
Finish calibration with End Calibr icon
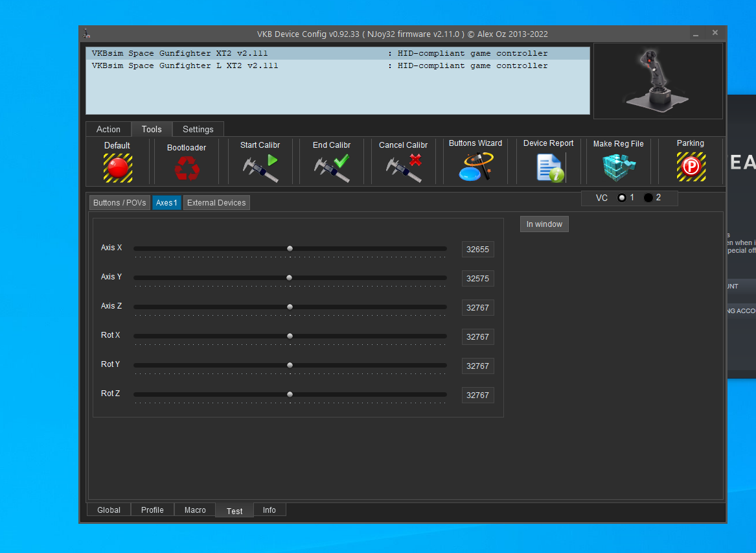tap(332, 168)
